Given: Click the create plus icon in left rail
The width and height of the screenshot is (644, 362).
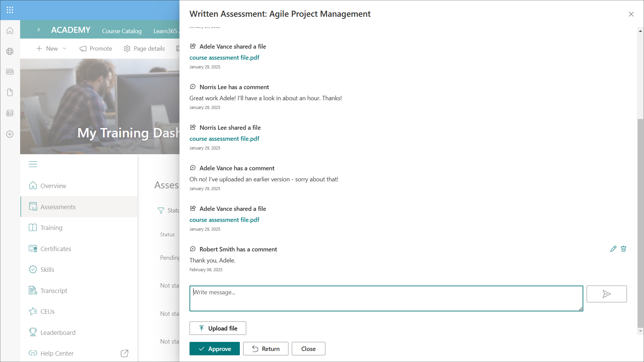Looking at the screenshot, I should [10, 134].
